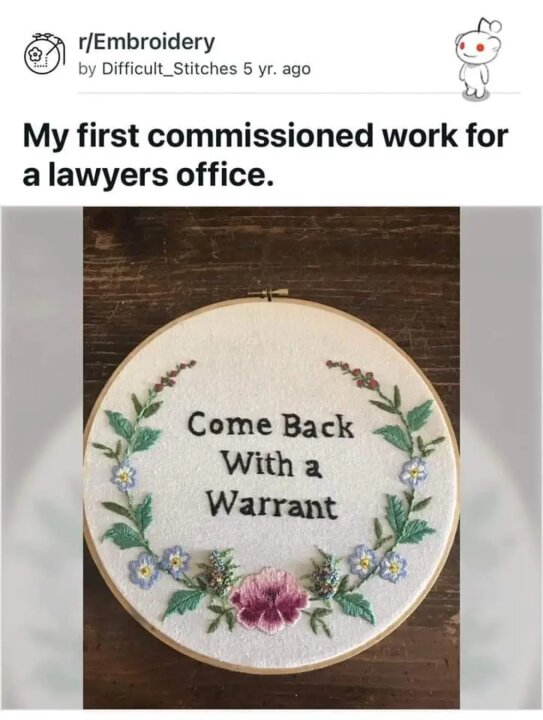Open the 'My first commissioned work' post title

click(266, 155)
